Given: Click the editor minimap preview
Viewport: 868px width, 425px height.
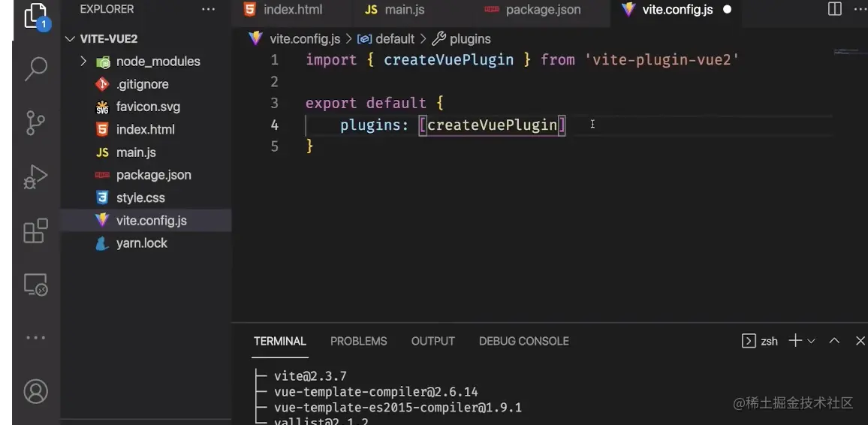Looking at the screenshot, I should coord(850,52).
